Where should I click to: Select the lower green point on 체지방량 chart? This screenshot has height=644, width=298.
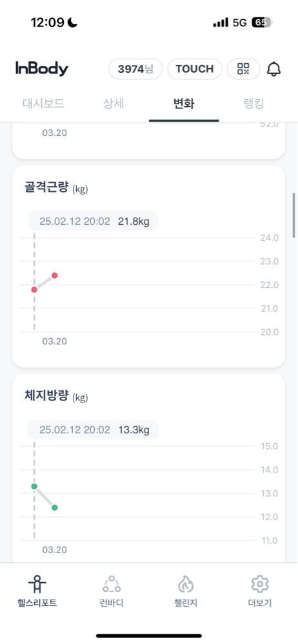[55, 507]
